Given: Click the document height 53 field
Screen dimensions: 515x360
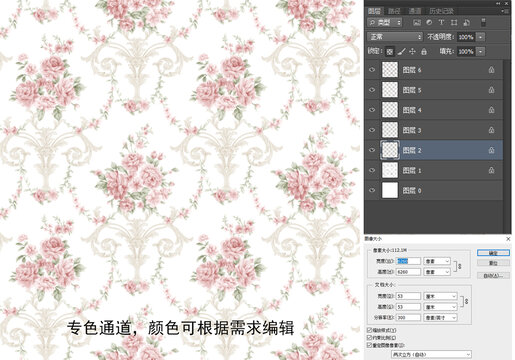Looking at the screenshot, I should coord(408,307).
